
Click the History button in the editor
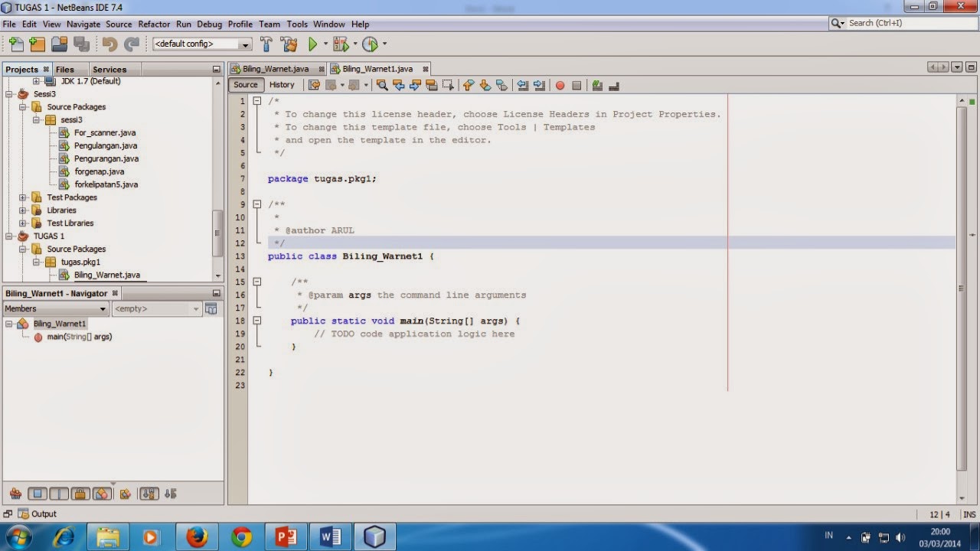(282, 84)
